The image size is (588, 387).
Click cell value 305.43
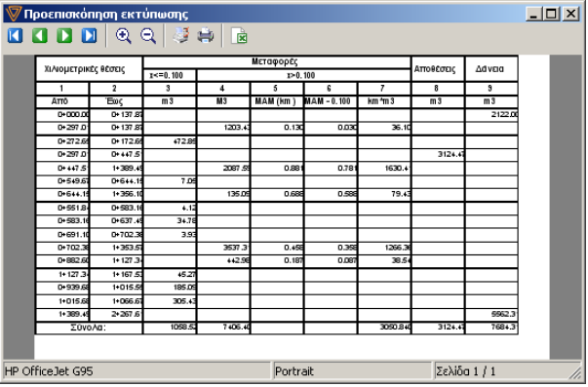pyautogui.click(x=184, y=301)
